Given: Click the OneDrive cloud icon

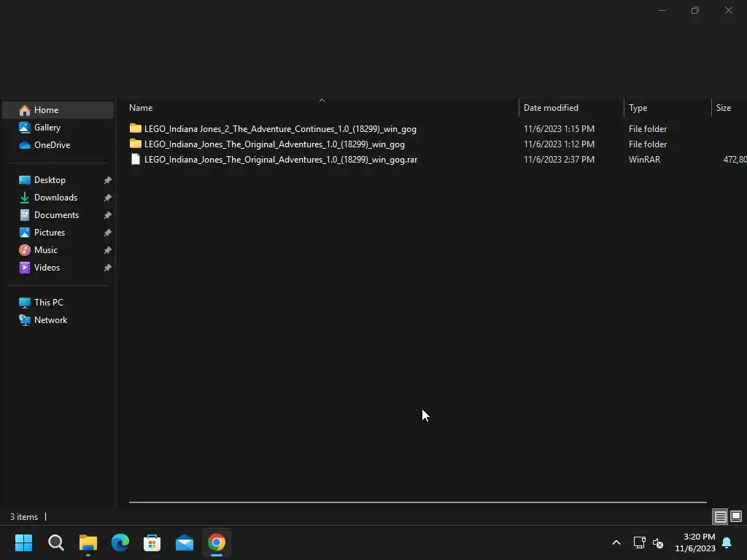Looking at the screenshot, I should point(24,145).
